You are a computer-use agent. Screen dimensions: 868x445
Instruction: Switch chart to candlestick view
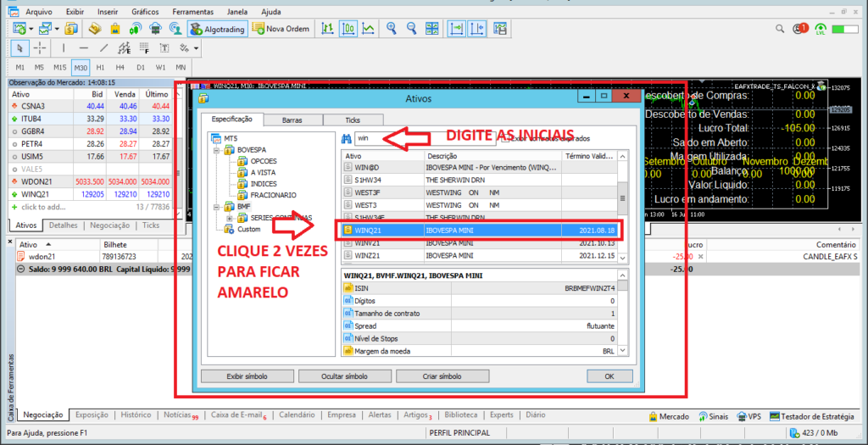(348, 29)
